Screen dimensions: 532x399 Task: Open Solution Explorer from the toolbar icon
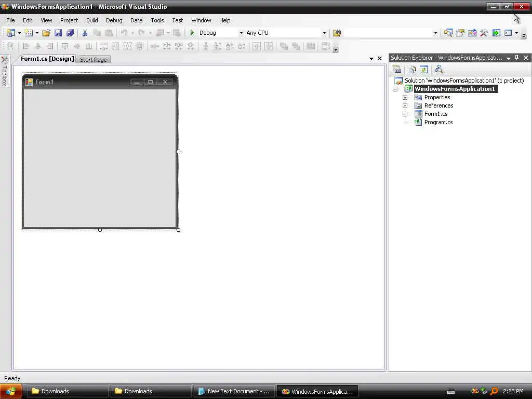[448, 33]
